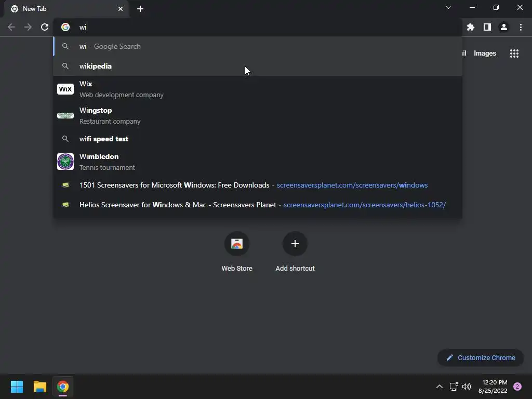Click the favicon beside Helios Screensaver
Screen dimensions: 532x399
pos(65,205)
